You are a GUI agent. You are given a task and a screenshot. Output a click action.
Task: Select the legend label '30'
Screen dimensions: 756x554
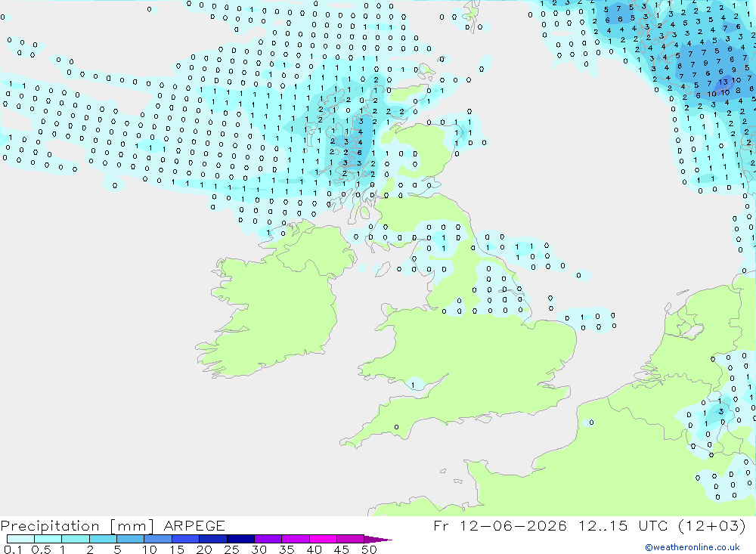(259, 549)
